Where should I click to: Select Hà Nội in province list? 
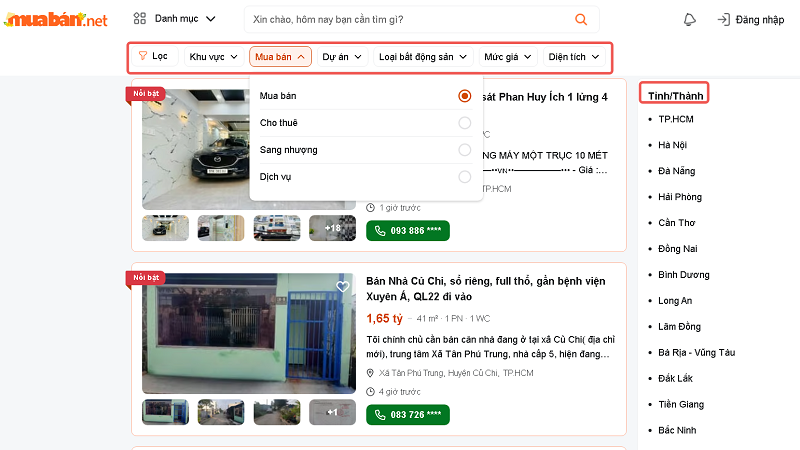pos(672,145)
